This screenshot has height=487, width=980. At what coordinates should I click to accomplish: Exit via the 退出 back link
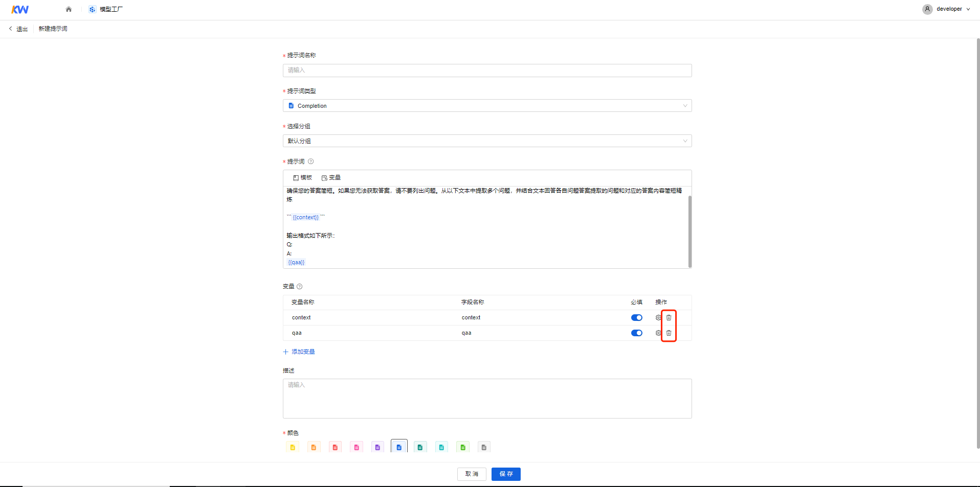click(18, 29)
